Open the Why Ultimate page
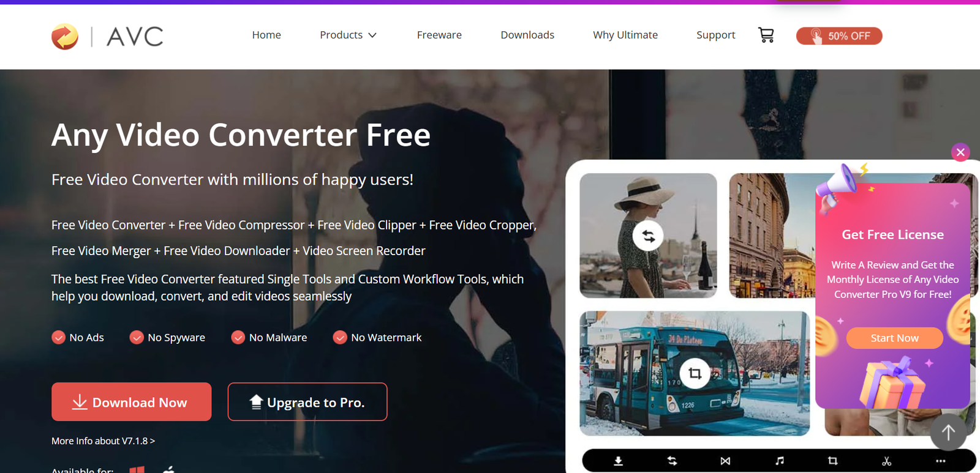This screenshot has height=473, width=980. pos(625,35)
